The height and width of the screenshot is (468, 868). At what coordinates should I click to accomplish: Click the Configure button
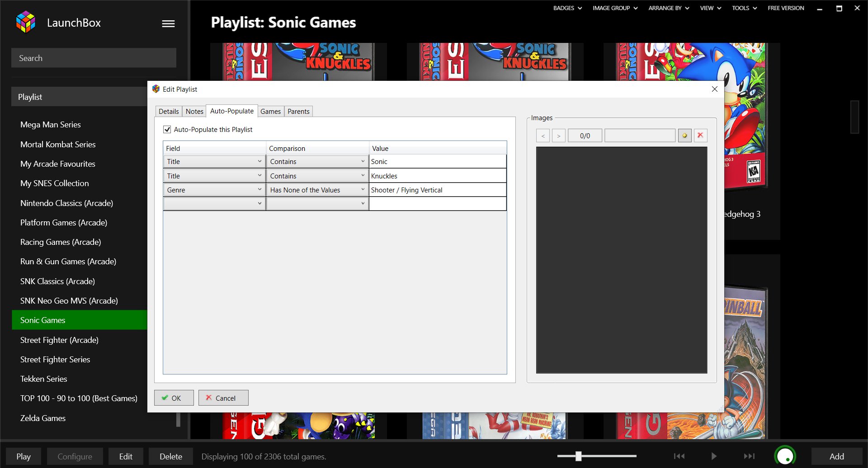75,456
